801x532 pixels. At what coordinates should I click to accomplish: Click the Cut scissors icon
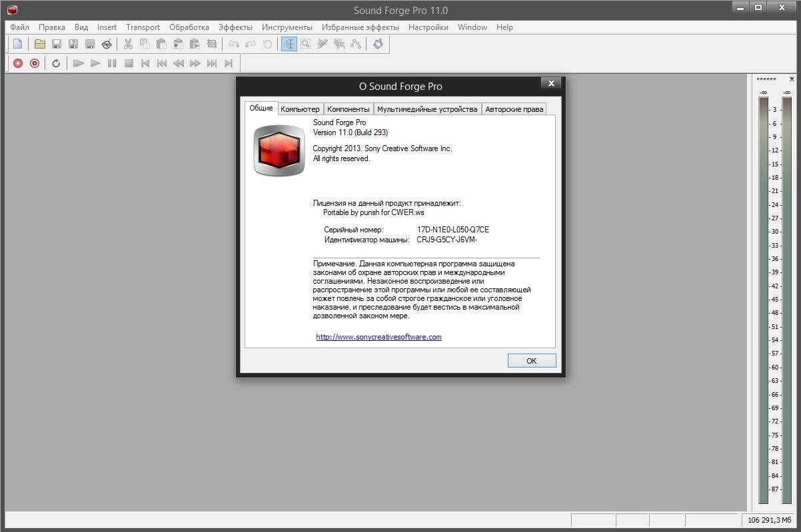(x=128, y=45)
